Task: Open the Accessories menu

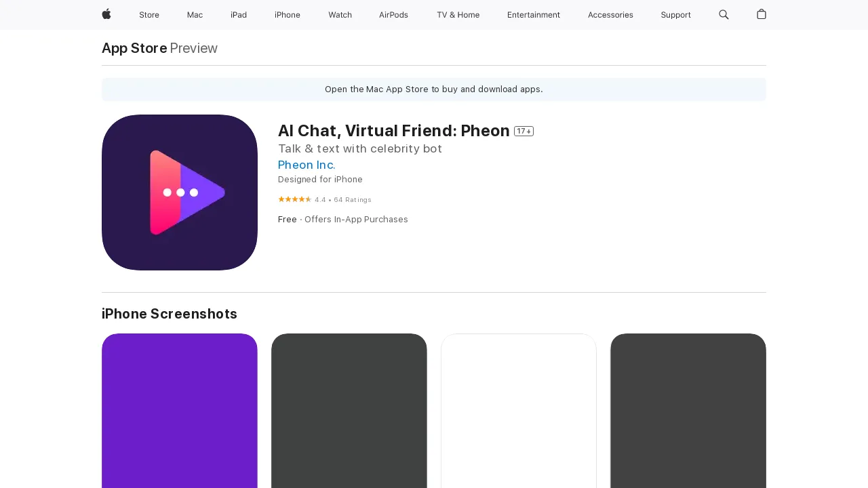Action: tap(610, 15)
